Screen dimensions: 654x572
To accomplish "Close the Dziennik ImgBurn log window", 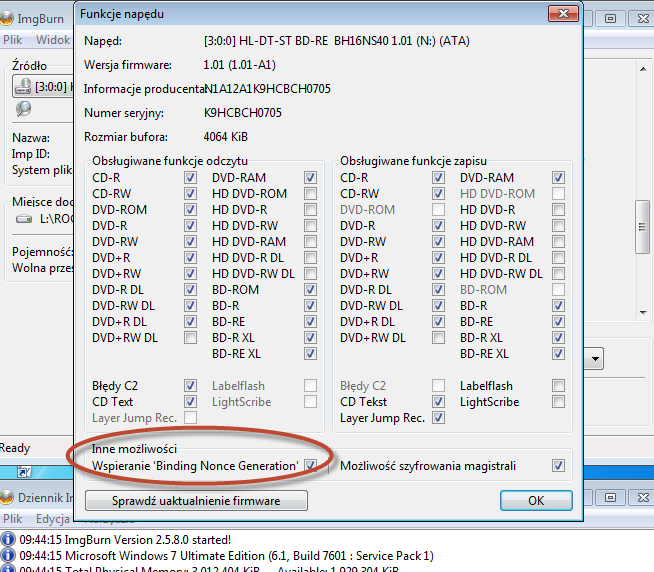I will point(643,497).
